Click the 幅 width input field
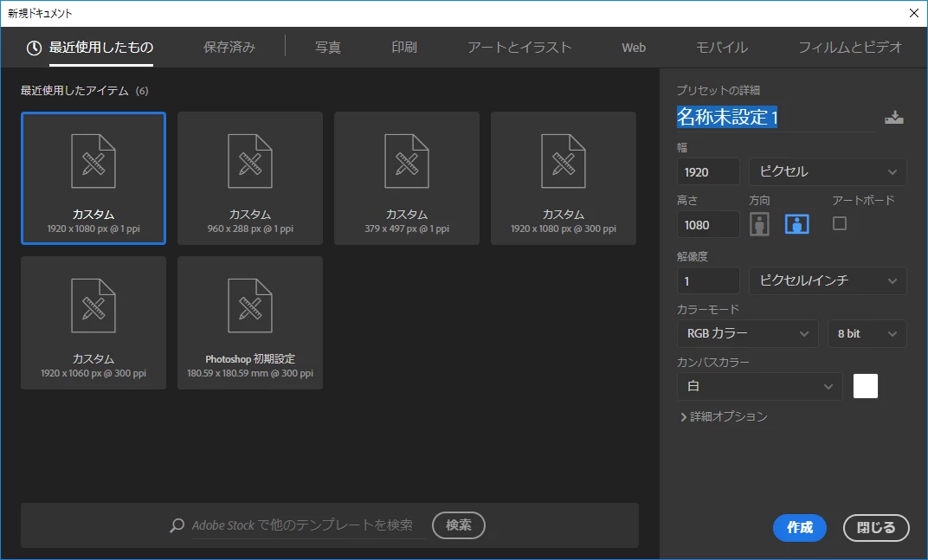 tap(708, 171)
